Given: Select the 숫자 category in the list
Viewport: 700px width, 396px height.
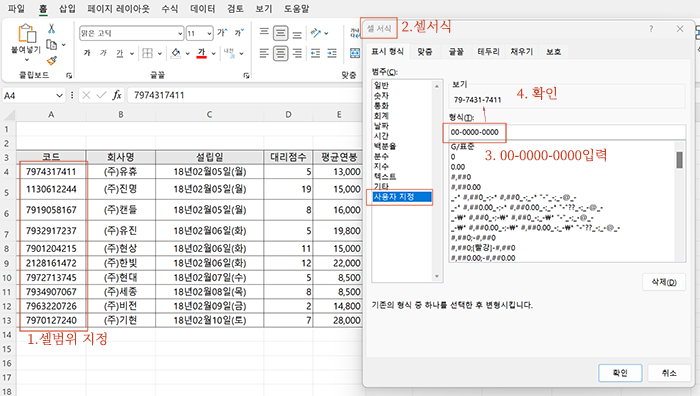Looking at the screenshot, I should (381, 96).
